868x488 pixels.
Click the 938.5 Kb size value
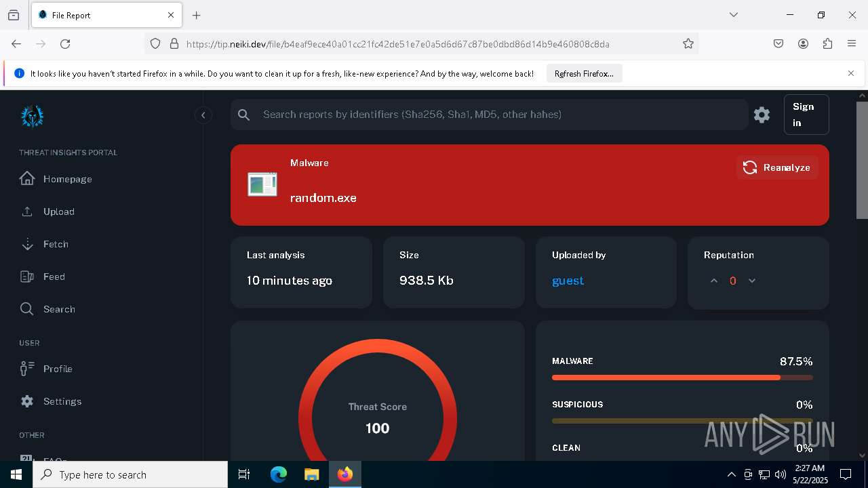point(427,281)
